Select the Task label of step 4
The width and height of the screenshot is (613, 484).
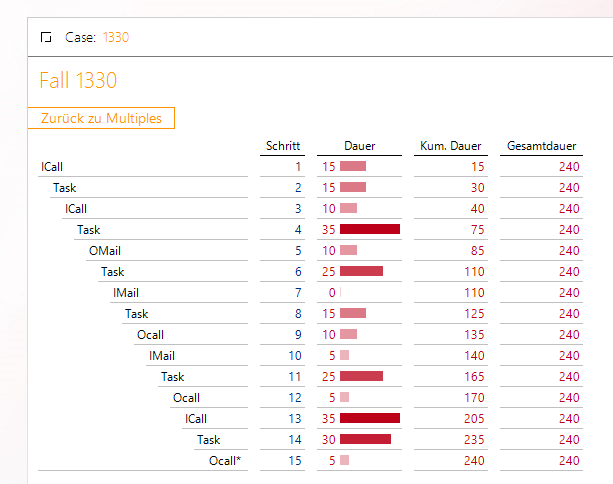pos(88,230)
